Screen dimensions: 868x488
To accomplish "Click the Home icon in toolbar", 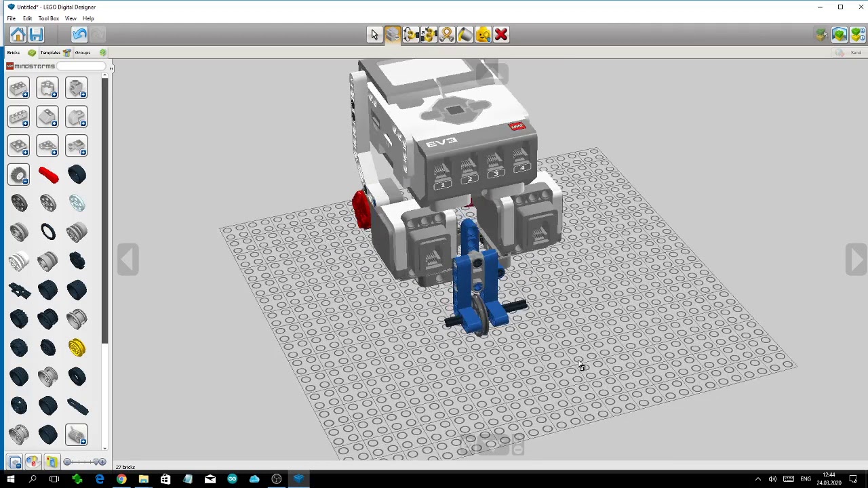I will pos(18,35).
